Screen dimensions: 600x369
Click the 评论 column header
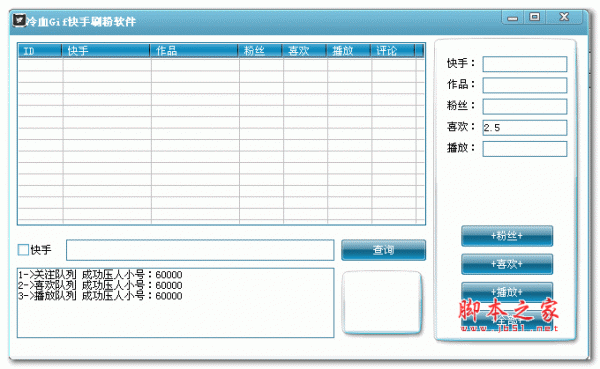393,51
